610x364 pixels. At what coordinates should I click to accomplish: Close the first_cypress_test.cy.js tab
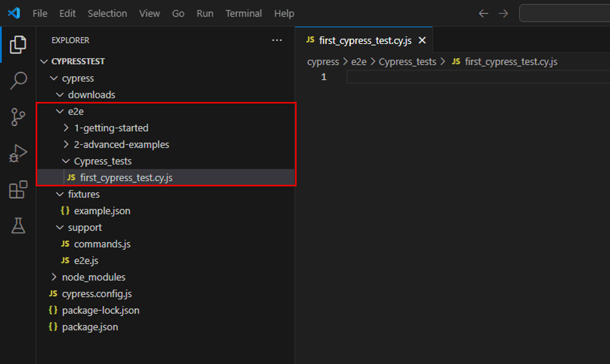coord(422,40)
